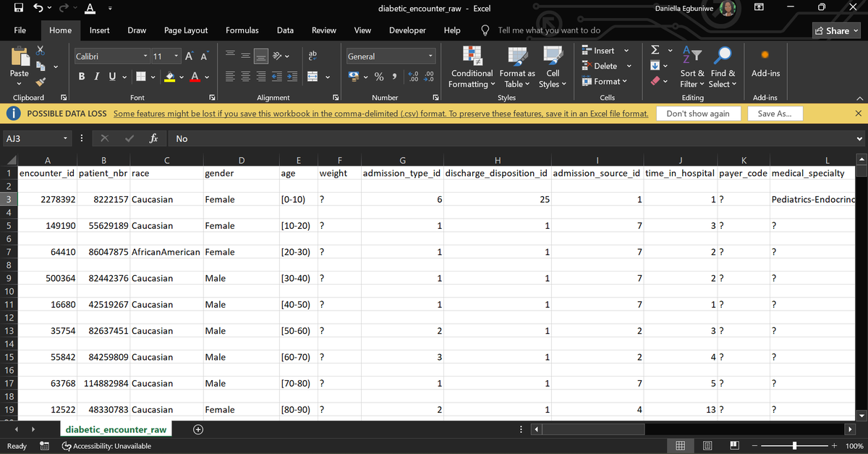Click the Wrap Text icon
868x454 pixels.
313,56
